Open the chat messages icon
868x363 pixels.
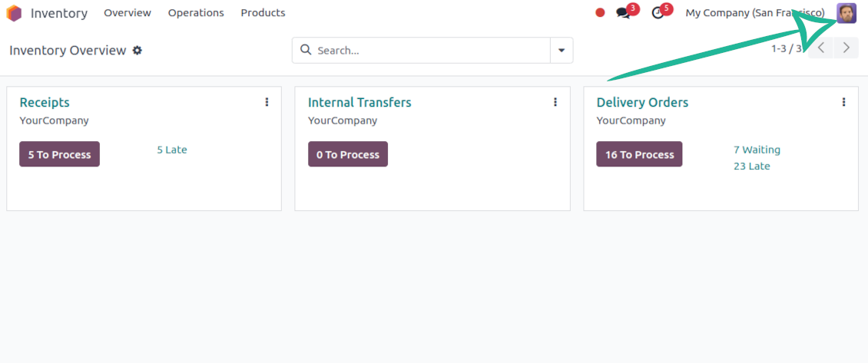(x=623, y=13)
